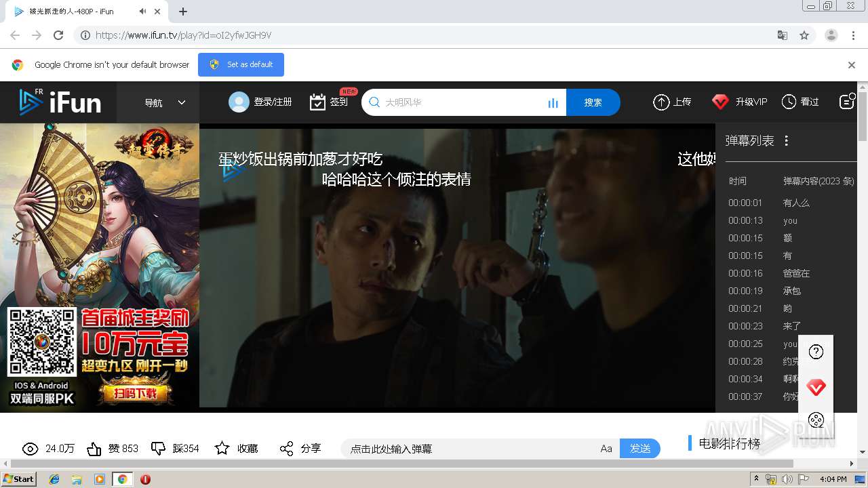Select danmaku row 00:00:01 有人么
The width and height of the screenshot is (868, 488).
click(787, 203)
